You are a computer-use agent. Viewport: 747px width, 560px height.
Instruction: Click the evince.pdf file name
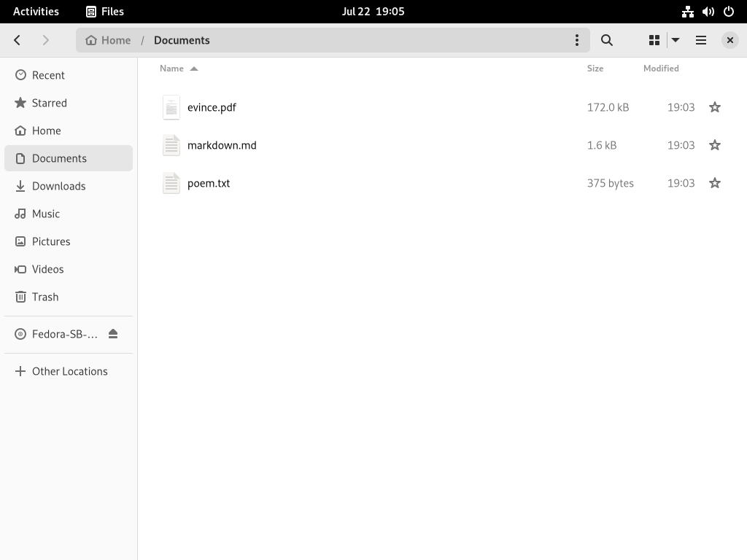point(212,107)
